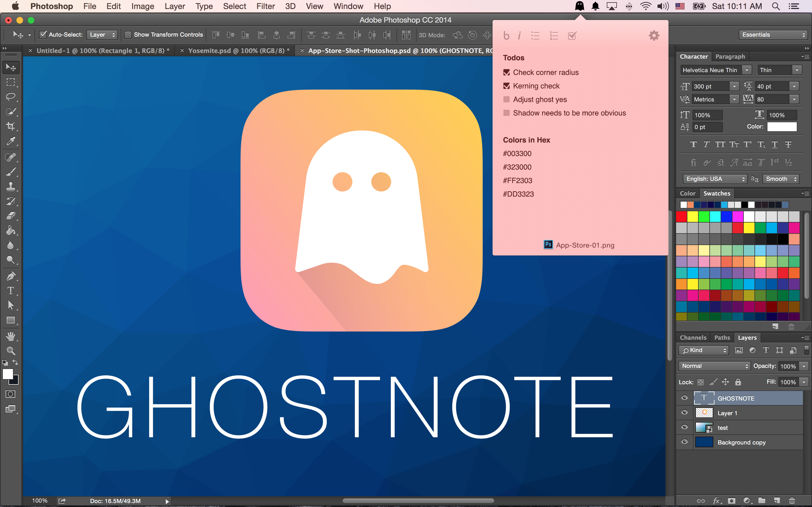This screenshot has width=812, height=507.
Task: Select the Eyedropper tool
Action: [11, 141]
